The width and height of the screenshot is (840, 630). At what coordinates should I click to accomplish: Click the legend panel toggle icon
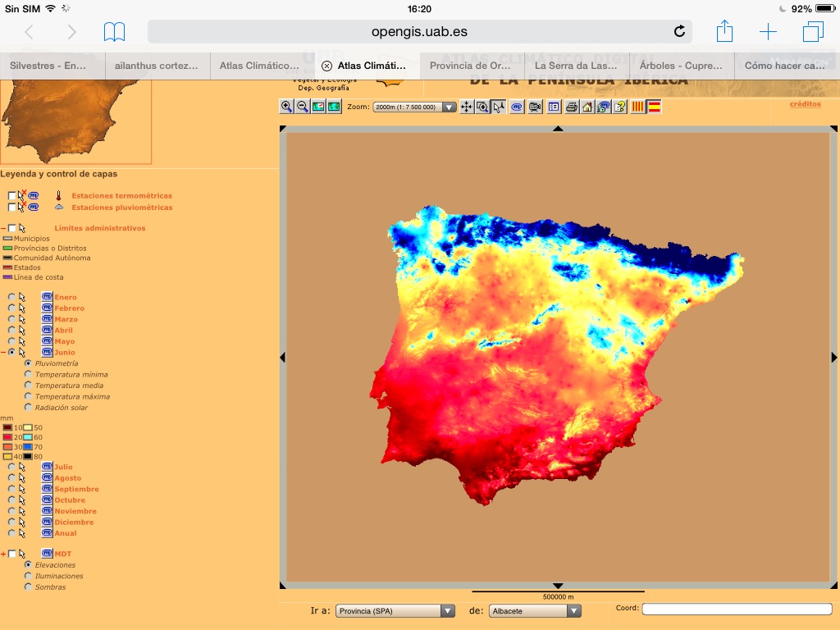tap(554, 107)
